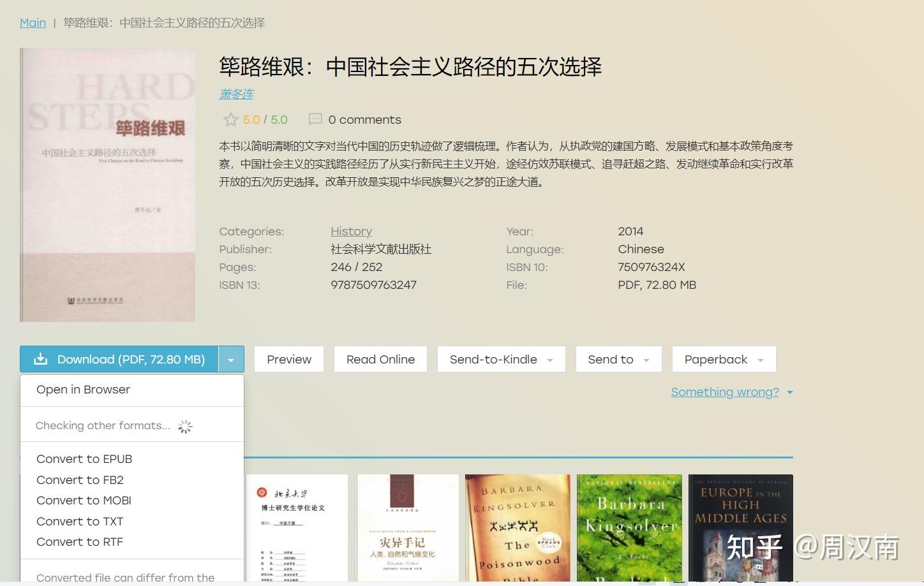
Task: Select Convert to RTF option
Action: (x=79, y=541)
